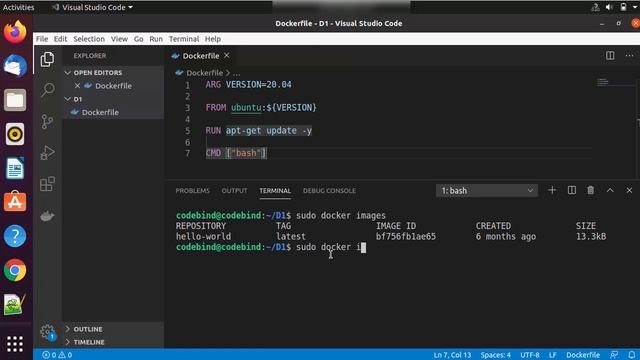640x360 pixels.
Task: Click the volume icon in top bar
Action: 609,7
